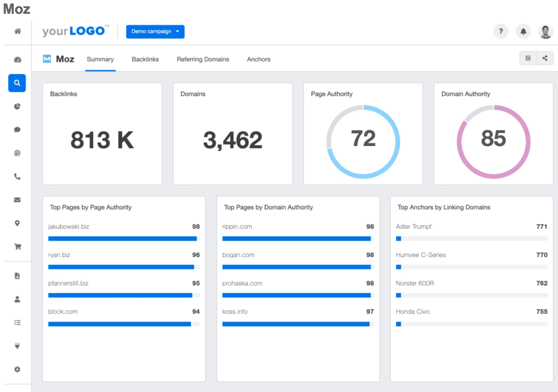The image size is (558, 392).
Task: Expand the Demo campaign dropdown
Action: coord(155,32)
